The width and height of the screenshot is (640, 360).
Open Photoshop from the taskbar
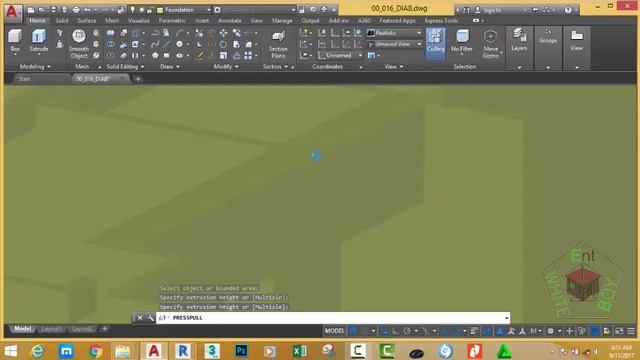coord(241,351)
